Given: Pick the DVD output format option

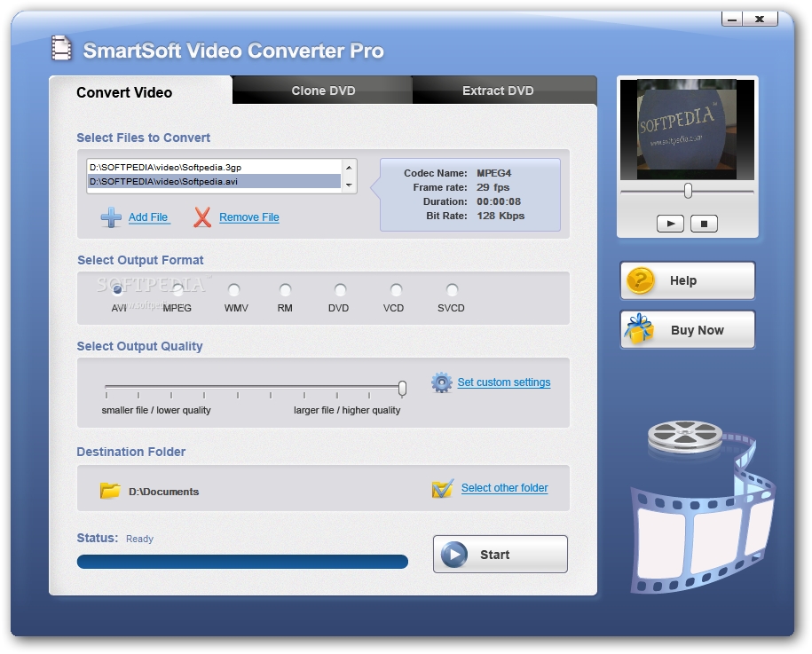Looking at the screenshot, I should 340,289.
